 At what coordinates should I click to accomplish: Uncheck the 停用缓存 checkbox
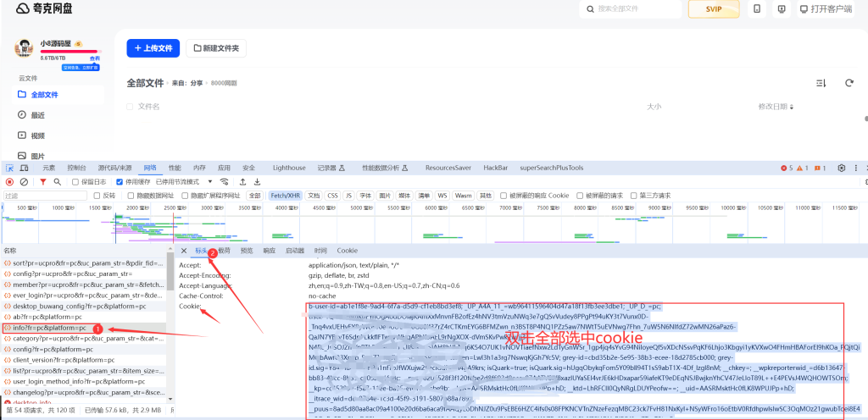coord(120,181)
